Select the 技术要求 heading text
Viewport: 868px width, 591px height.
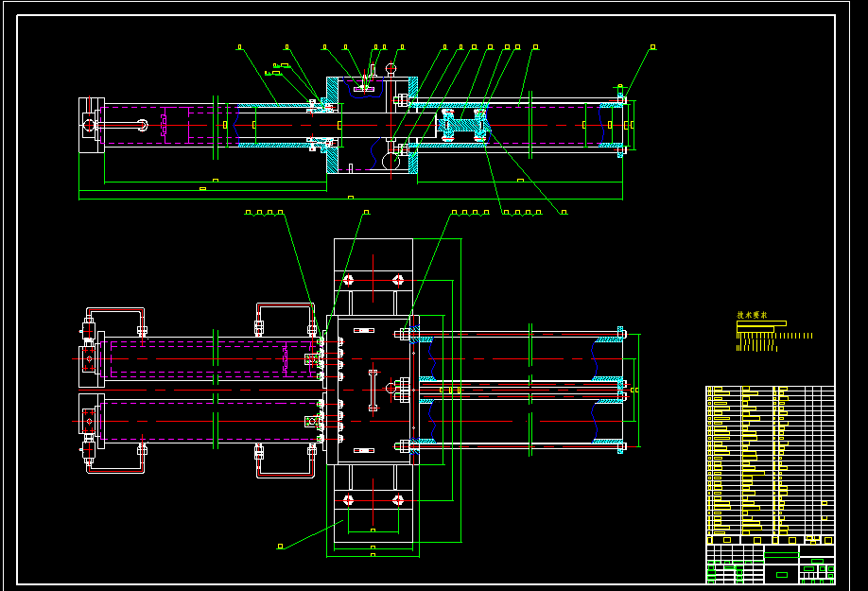pos(752,315)
